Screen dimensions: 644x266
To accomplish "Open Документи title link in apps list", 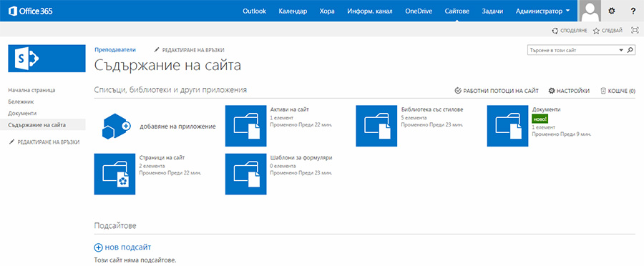I will tap(546, 109).
